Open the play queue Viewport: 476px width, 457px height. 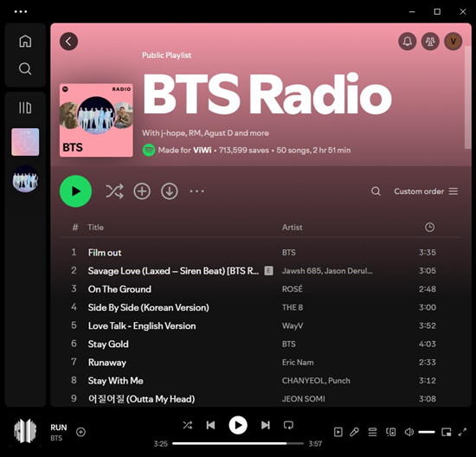pyautogui.click(x=372, y=432)
